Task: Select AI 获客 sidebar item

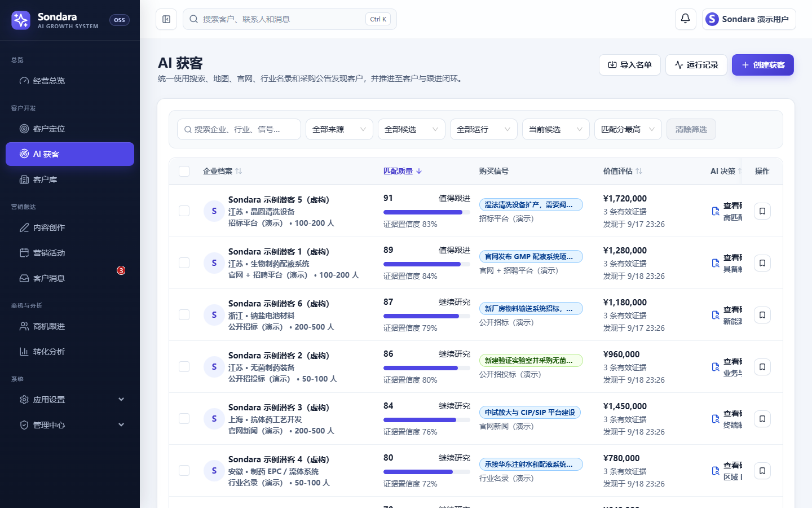Action: [70, 154]
